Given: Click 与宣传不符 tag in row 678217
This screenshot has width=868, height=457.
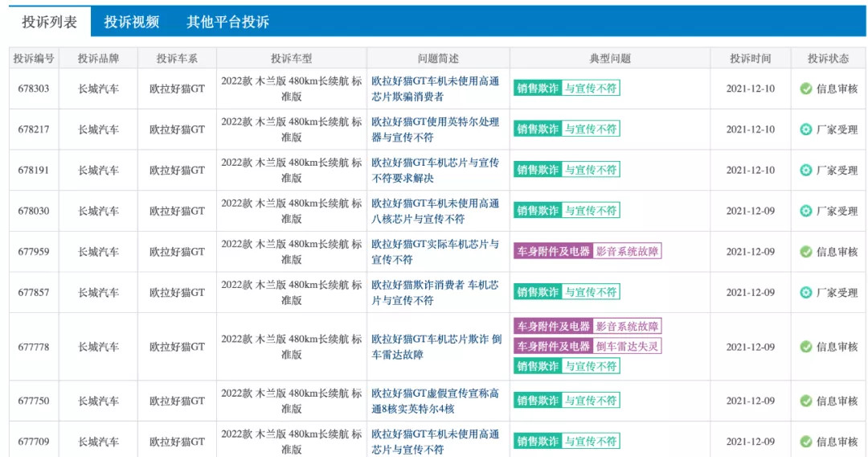Looking at the screenshot, I should pos(591,129).
